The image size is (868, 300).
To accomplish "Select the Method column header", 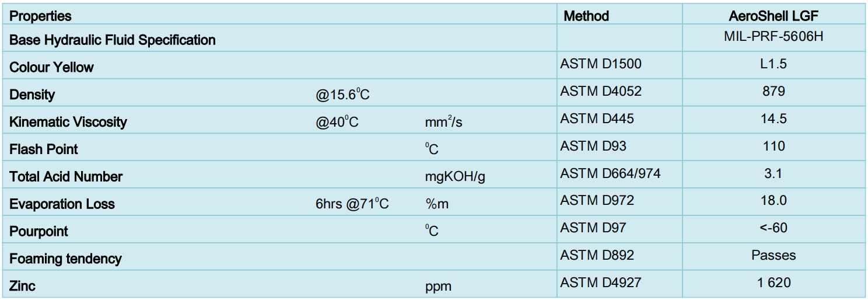I will click(x=586, y=16).
